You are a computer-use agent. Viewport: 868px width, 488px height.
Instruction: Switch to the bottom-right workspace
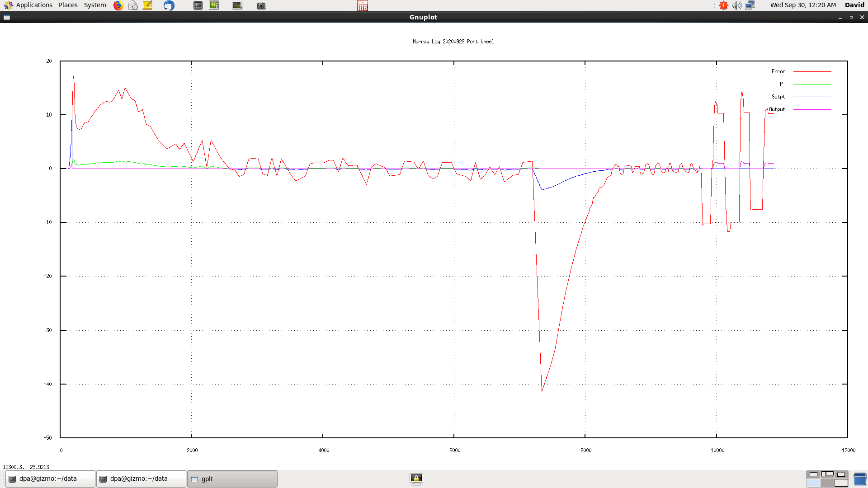tap(841, 483)
